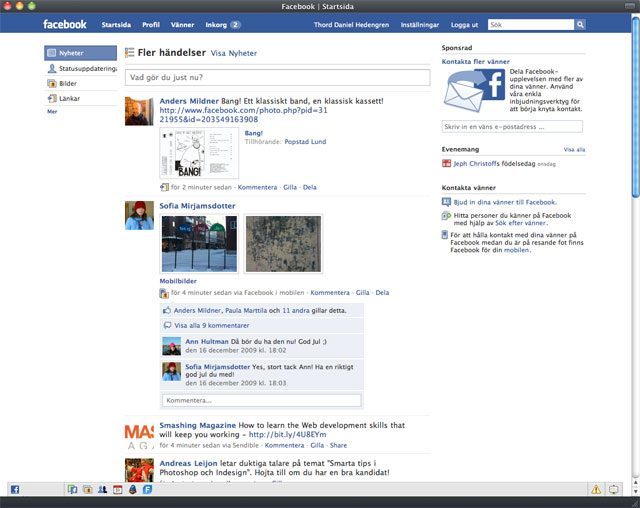
Task: Click the list icon beside Fler händelser
Action: pyautogui.click(x=129, y=53)
